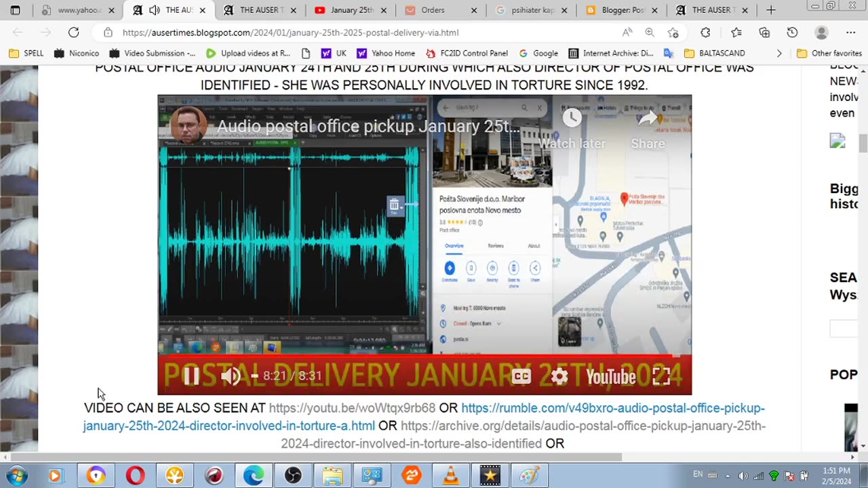Enter fullscreen on the video player
868x488 pixels.
click(661, 376)
